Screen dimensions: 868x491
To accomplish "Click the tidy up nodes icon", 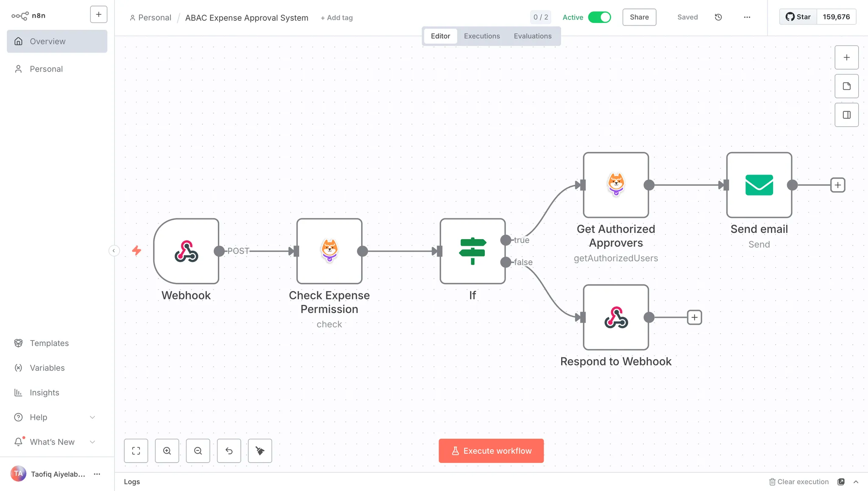I will (260, 451).
